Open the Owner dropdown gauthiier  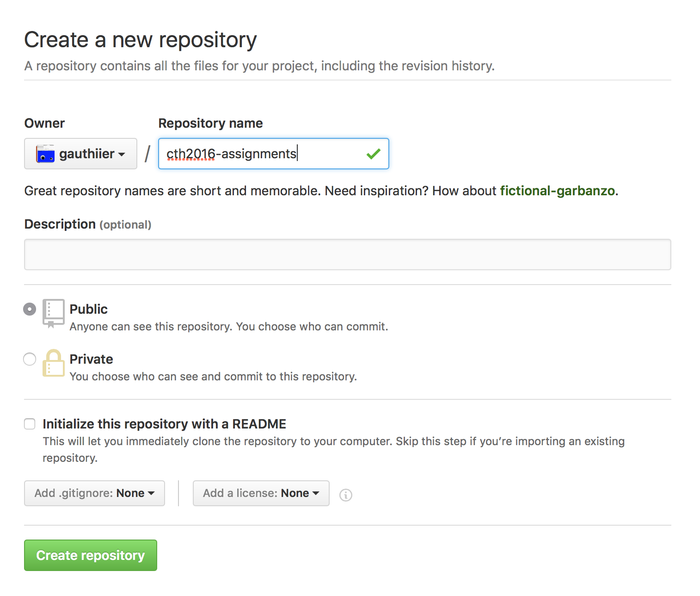80,154
